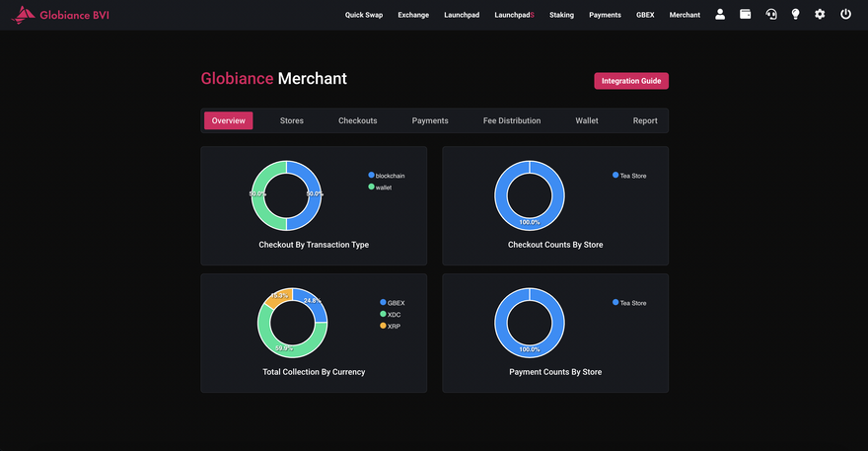868x451 pixels.
Task: Select the Fee Distribution tab
Action: point(511,120)
